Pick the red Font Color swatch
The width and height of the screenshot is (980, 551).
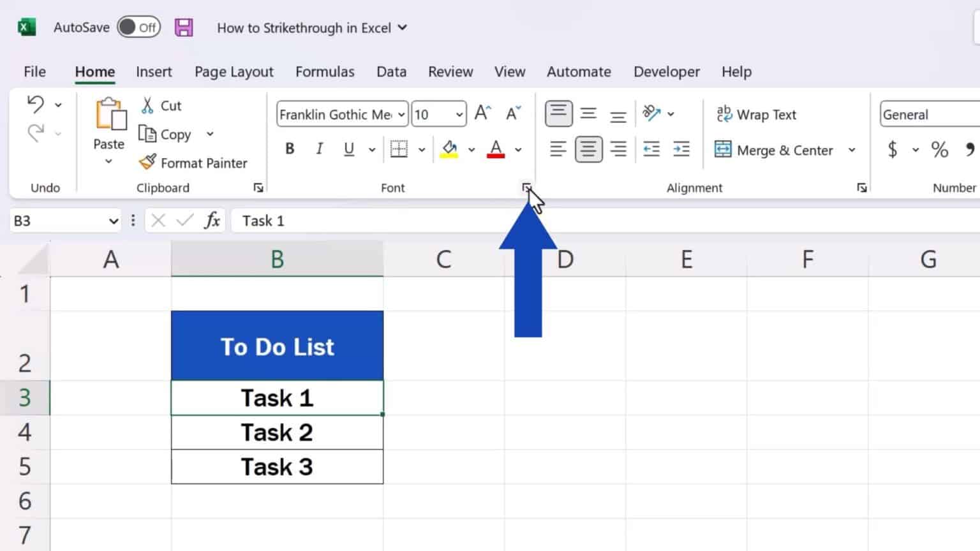click(x=496, y=149)
